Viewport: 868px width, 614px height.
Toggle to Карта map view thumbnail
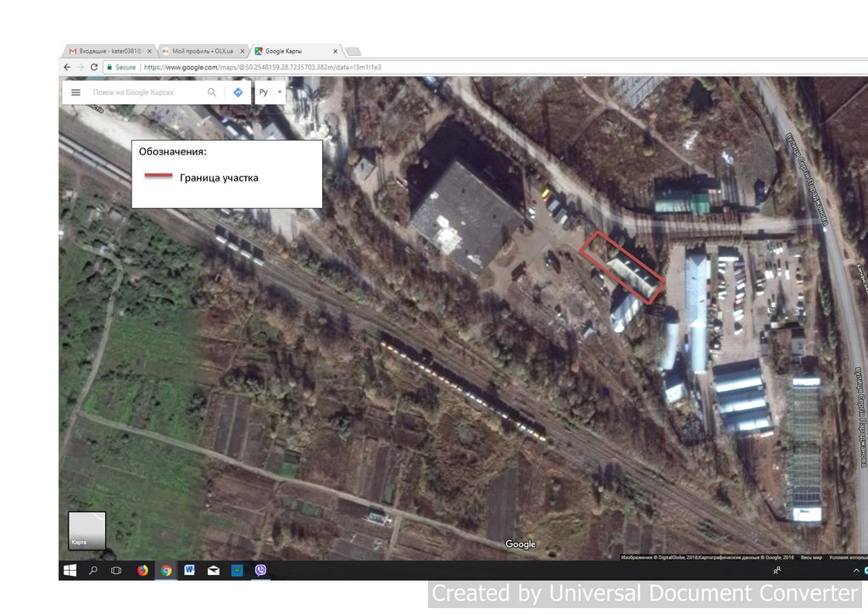coord(87,530)
